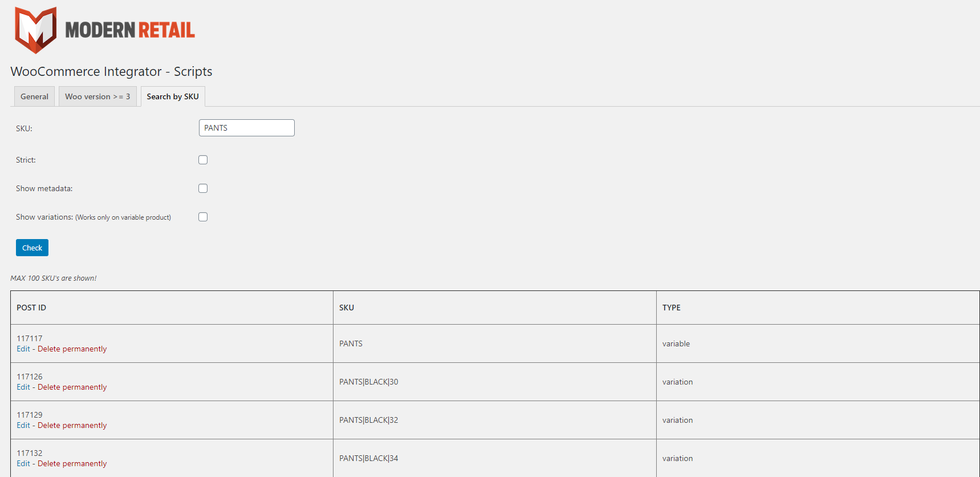
Task: Click the Show variations label
Action: click(93, 217)
